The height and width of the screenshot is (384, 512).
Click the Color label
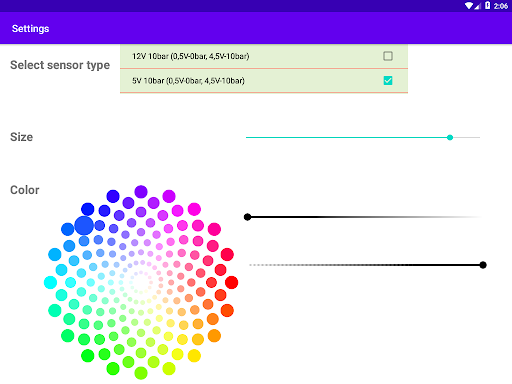click(25, 190)
